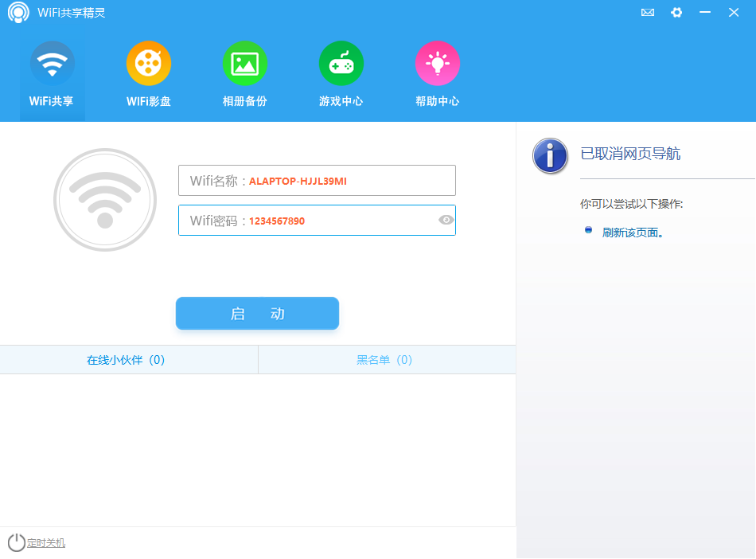Open settings gear icon in title bar

[676, 13]
